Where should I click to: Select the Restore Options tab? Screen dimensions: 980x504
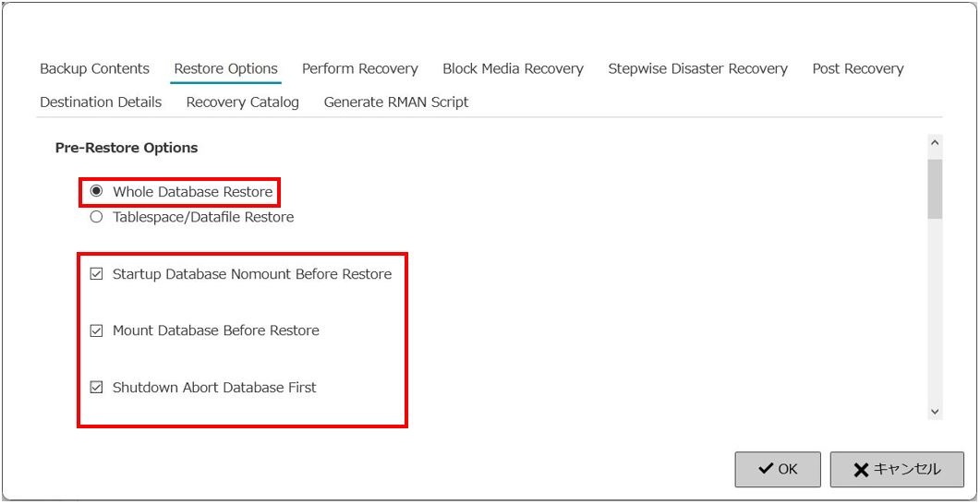(x=225, y=68)
